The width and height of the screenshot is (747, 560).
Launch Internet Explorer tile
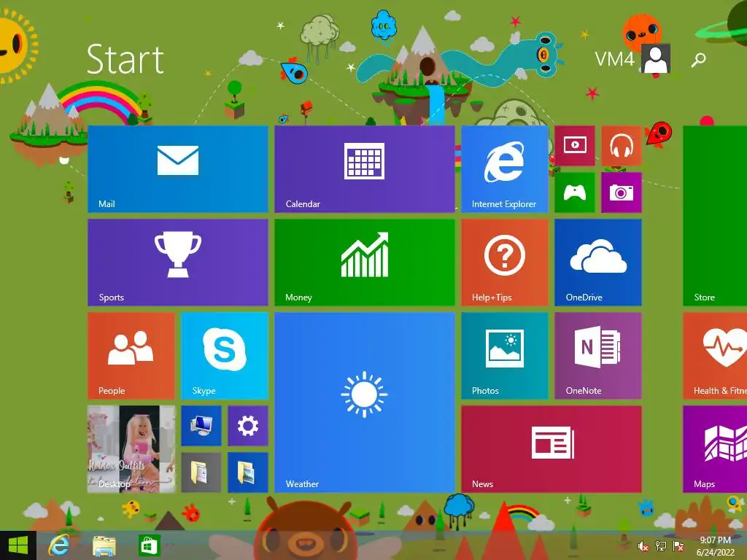(x=505, y=169)
